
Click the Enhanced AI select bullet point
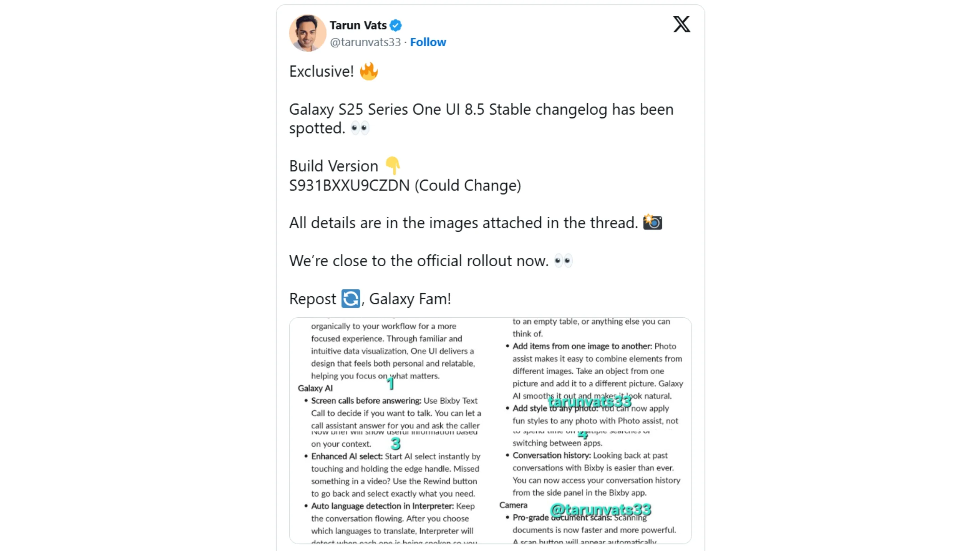[346, 456]
